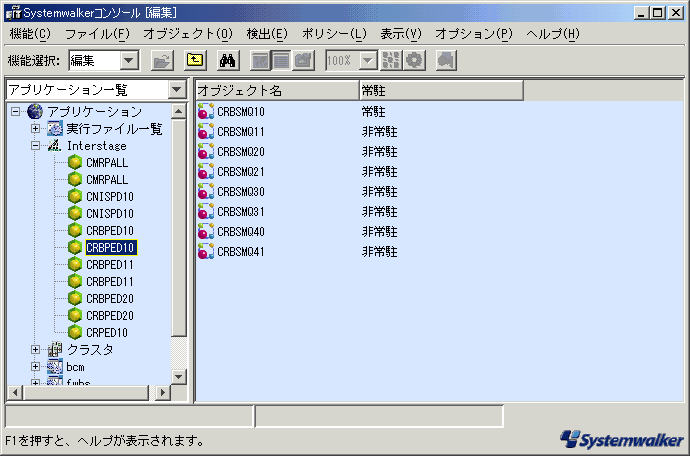Click the Systemwalker title bar app icon

pos(14,13)
